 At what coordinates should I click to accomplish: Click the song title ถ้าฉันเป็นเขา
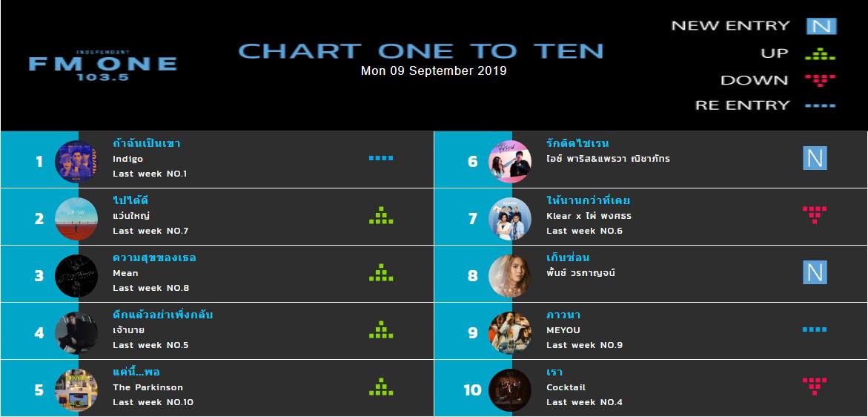click(x=146, y=143)
